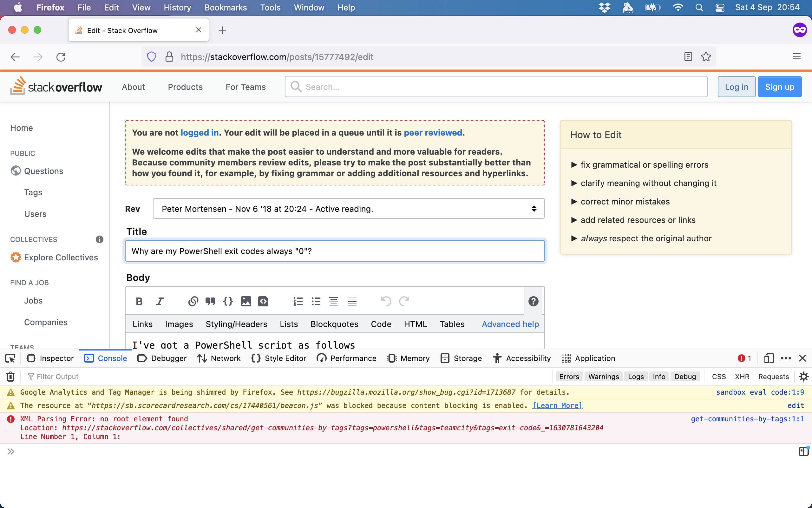This screenshot has height=508, width=812.
Task: Expand 'clarify meaning without changing it' tip
Action: point(644,183)
